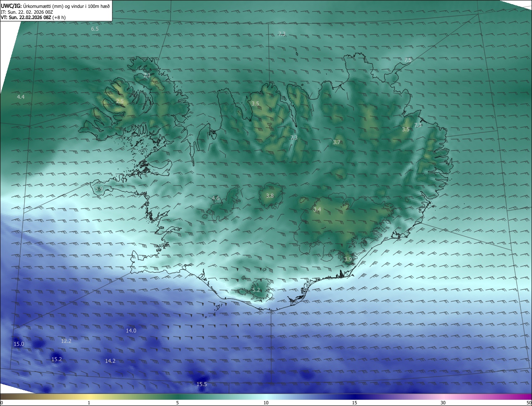This screenshot has width=532, height=406.
Task: Click the 7.5 value label on the map
Action: [408, 60]
